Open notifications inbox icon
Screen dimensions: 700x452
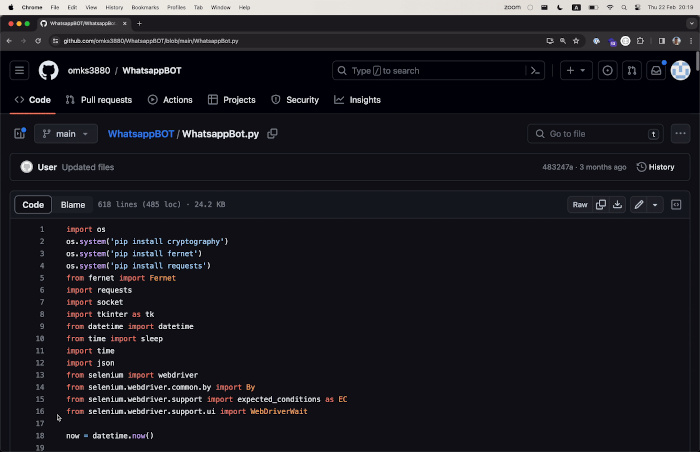(656, 71)
